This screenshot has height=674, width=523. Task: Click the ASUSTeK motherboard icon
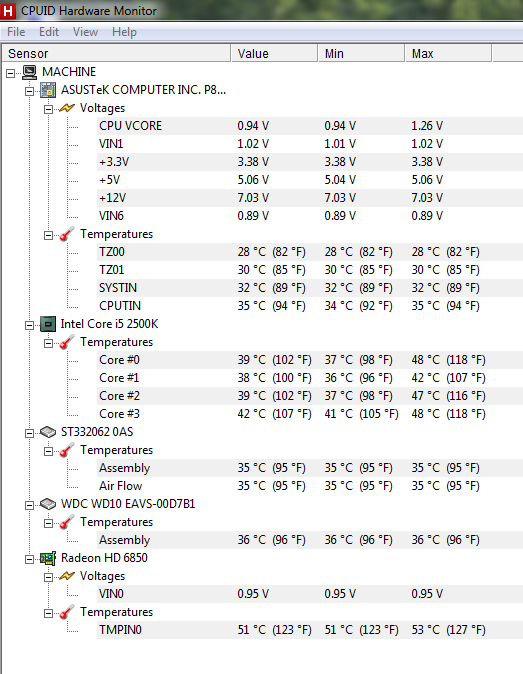pos(48,90)
